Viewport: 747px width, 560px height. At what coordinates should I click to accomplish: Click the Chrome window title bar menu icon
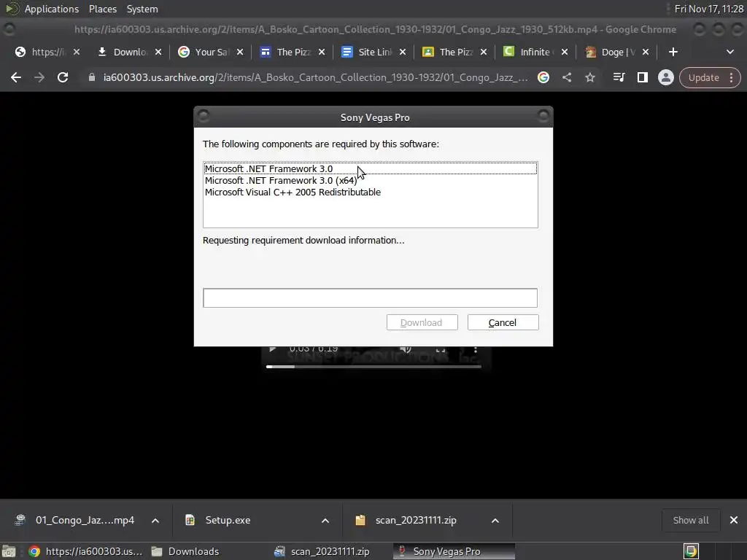pyautogui.click(x=9, y=29)
